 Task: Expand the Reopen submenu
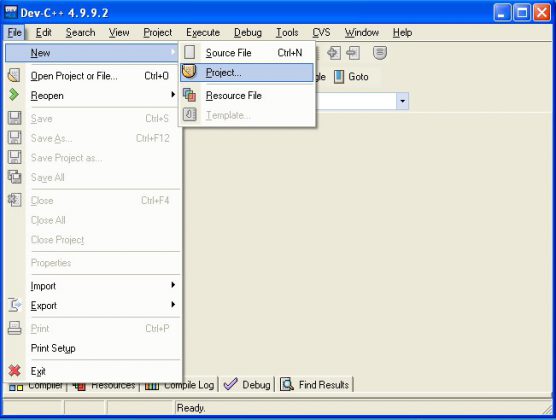point(91,95)
